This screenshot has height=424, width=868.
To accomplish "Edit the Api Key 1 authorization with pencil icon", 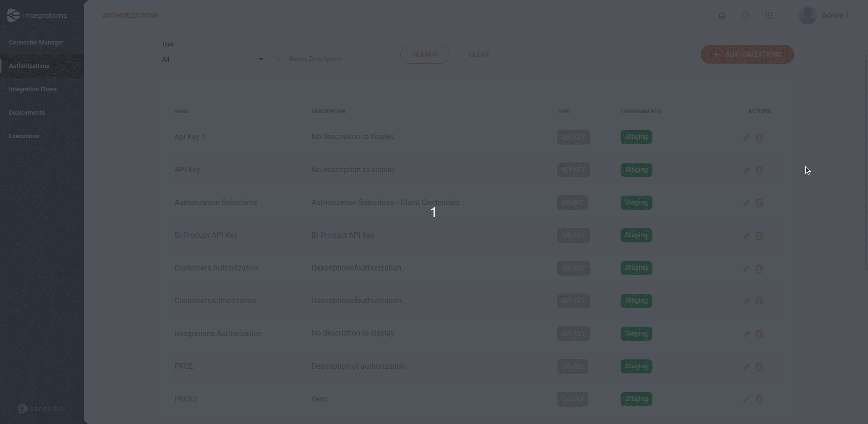I will (x=746, y=137).
